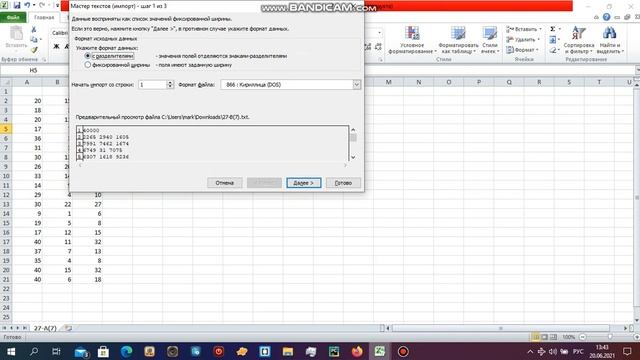640x360 pixels.
Task: Open Conditional Formatting menu
Action: pos(412,40)
